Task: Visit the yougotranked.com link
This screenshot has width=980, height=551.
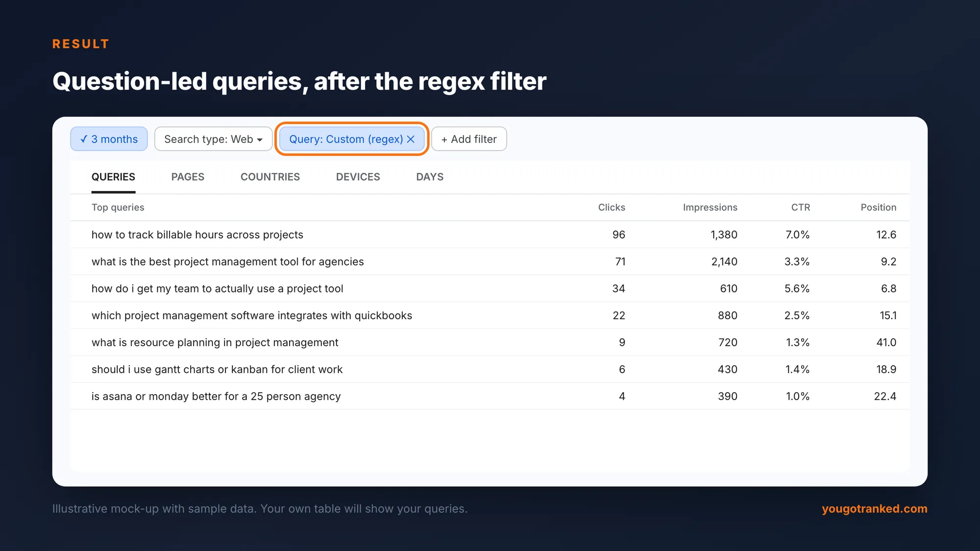Action: [x=875, y=508]
